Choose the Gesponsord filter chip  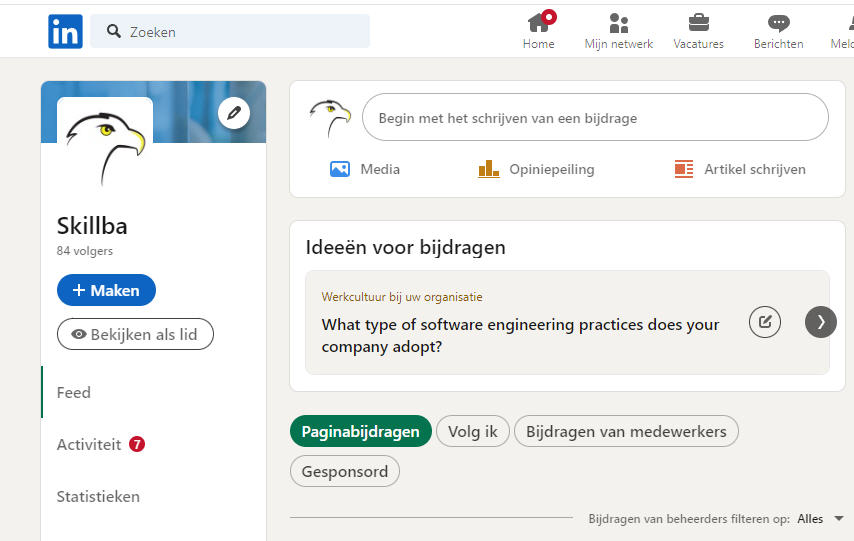345,471
